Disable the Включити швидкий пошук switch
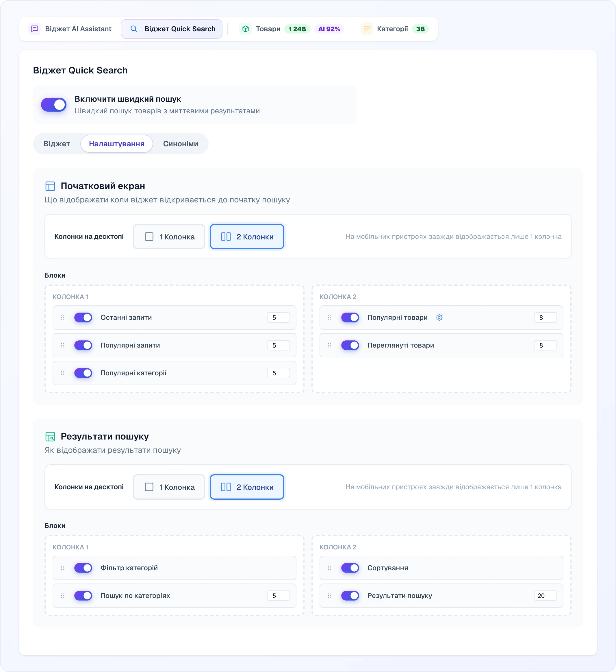 coord(54,104)
